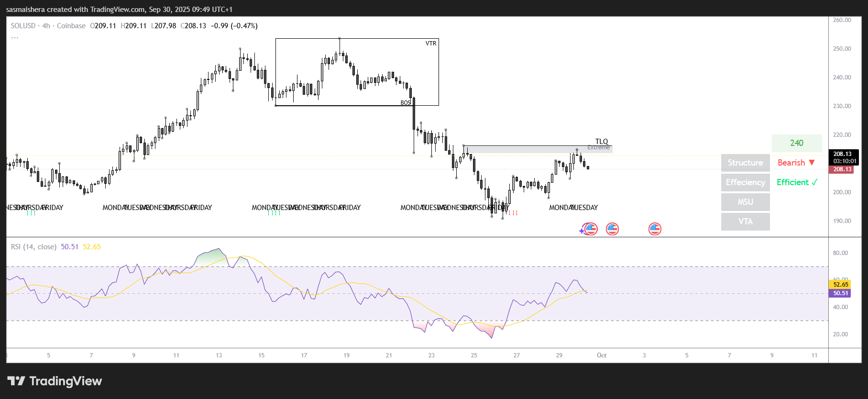The height and width of the screenshot is (399, 868).
Task: Open the RSI (14, close) indicator legend
Action: [33, 247]
